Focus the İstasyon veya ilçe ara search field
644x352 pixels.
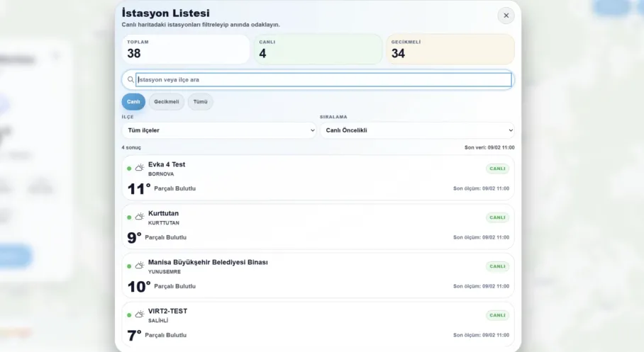[323, 80]
